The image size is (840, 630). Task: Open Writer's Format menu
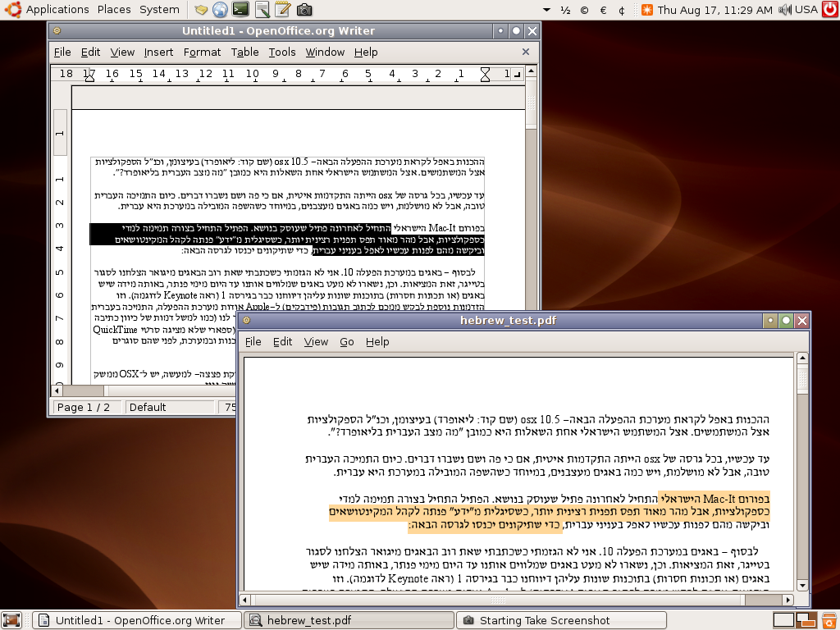[x=202, y=52]
